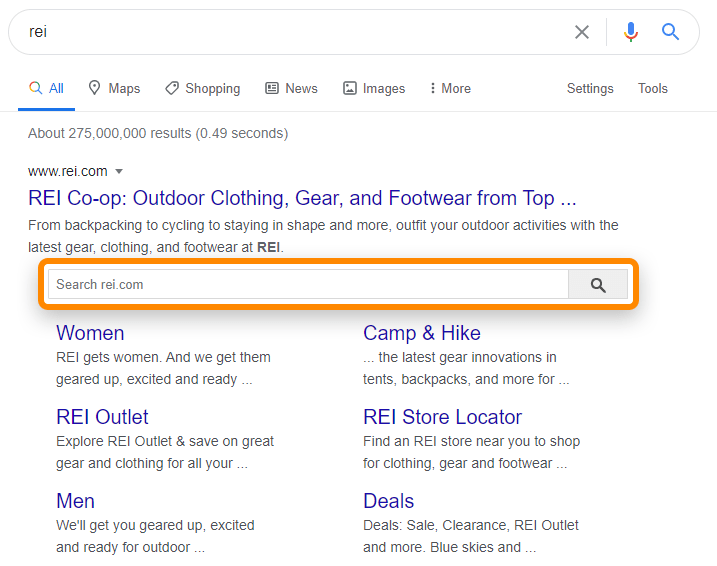The height and width of the screenshot is (566, 717).
Task: Click the blue Google search magnifier icon
Action: click(x=670, y=32)
